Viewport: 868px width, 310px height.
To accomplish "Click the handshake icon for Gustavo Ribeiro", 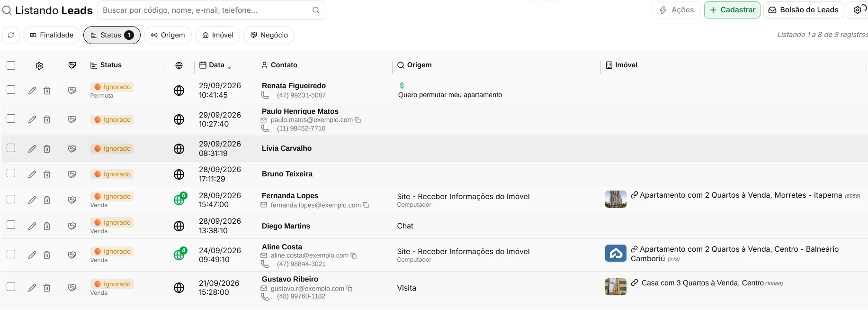I will [x=72, y=288].
